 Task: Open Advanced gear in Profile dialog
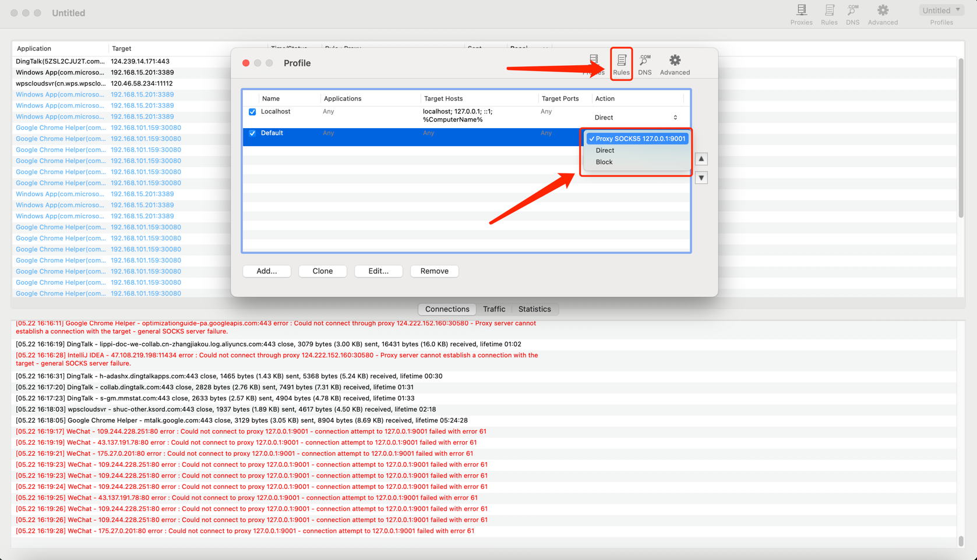point(675,64)
